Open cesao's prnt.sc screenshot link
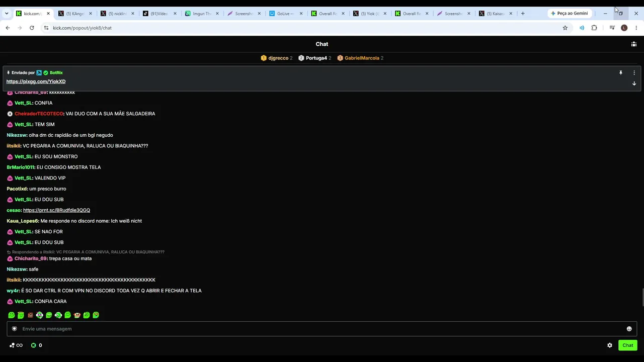The height and width of the screenshot is (362, 644). tap(56, 210)
